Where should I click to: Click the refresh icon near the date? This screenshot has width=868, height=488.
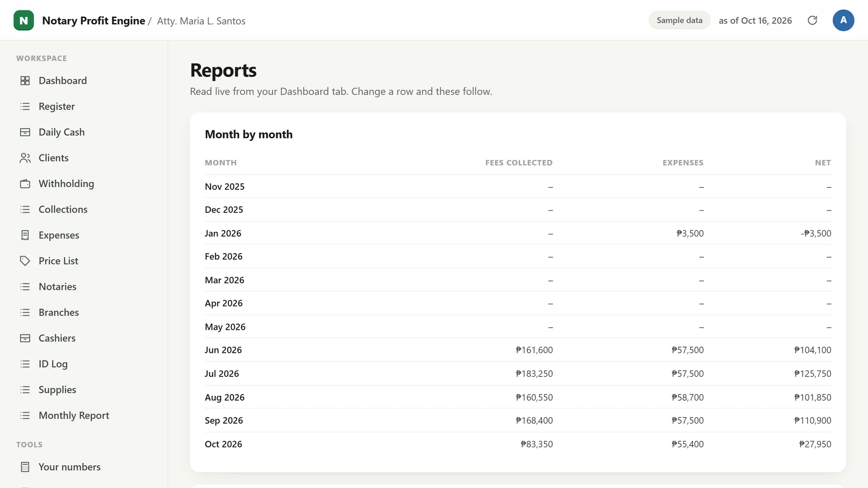(x=812, y=20)
